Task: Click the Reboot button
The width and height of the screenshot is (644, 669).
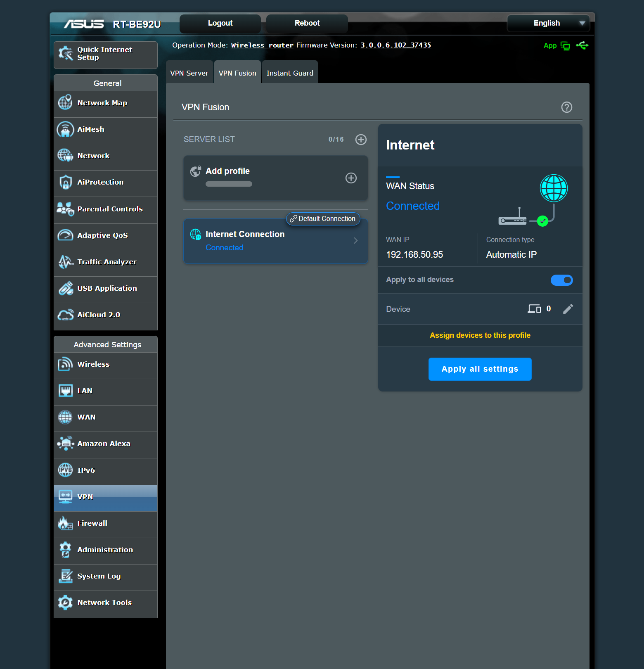Action: click(x=307, y=24)
